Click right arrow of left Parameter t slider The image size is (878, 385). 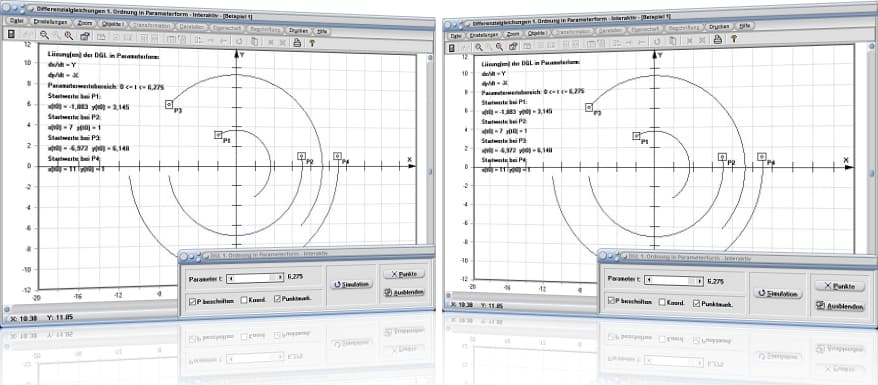pyautogui.click(x=280, y=277)
